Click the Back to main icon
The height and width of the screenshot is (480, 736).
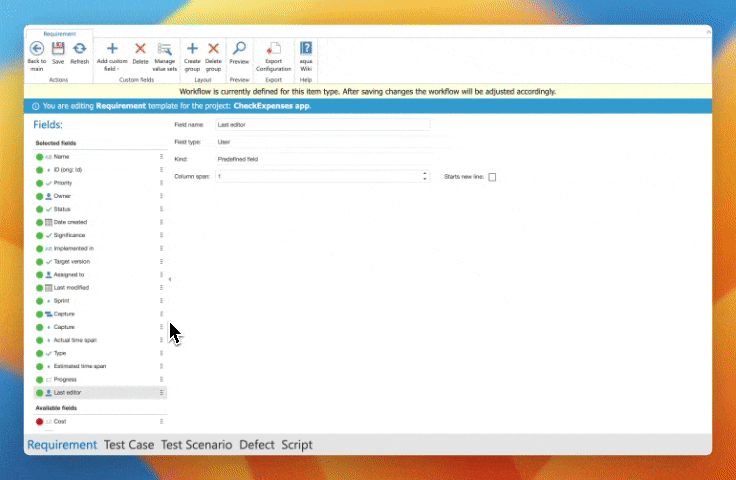36,49
